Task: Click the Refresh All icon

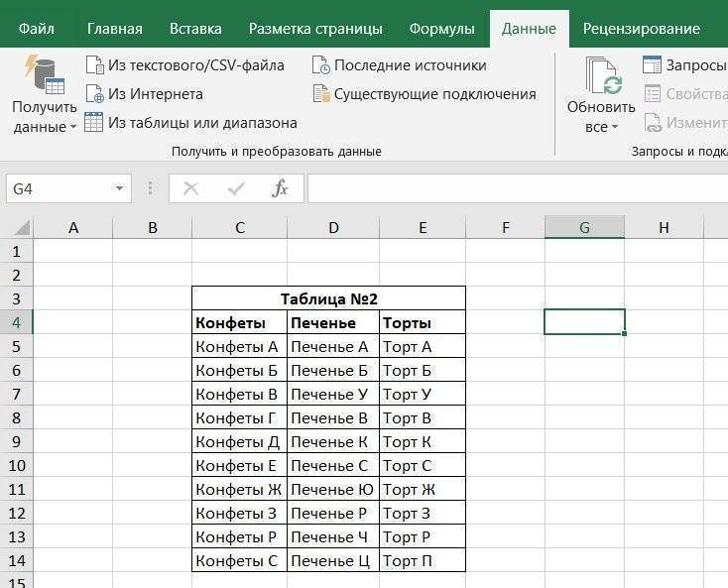Action: pyautogui.click(x=602, y=76)
